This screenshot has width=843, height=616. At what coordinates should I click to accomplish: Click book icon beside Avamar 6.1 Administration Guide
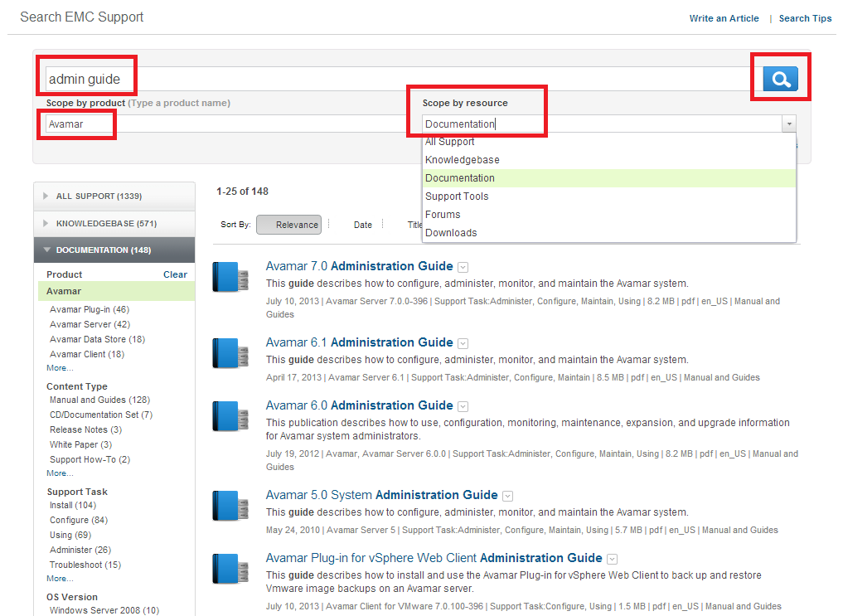coord(230,353)
